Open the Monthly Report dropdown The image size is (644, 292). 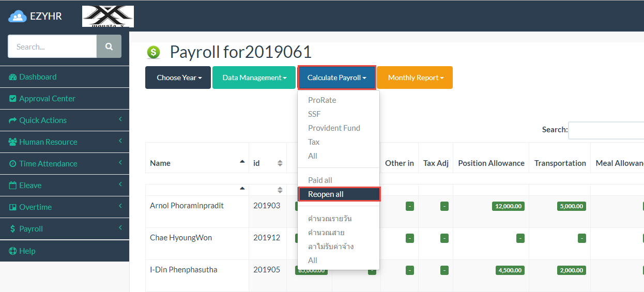[x=415, y=78]
